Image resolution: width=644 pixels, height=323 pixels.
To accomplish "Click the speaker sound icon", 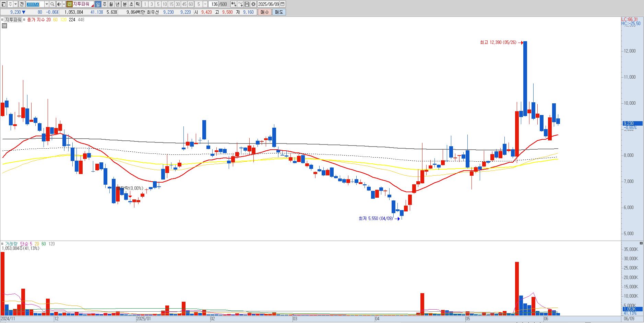I will point(59,4).
